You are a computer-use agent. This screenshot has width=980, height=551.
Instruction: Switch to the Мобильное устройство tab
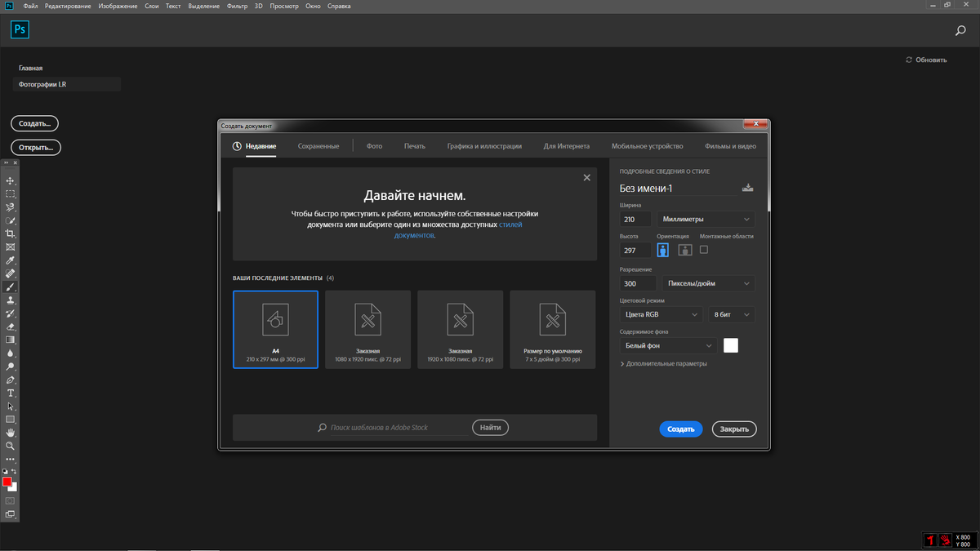(x=648, y=146)
